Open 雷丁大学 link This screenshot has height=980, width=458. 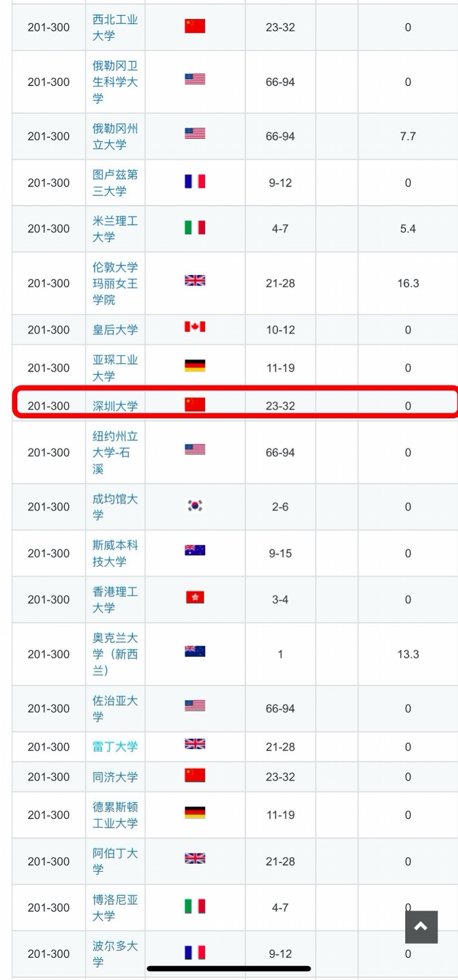(115, 747)
